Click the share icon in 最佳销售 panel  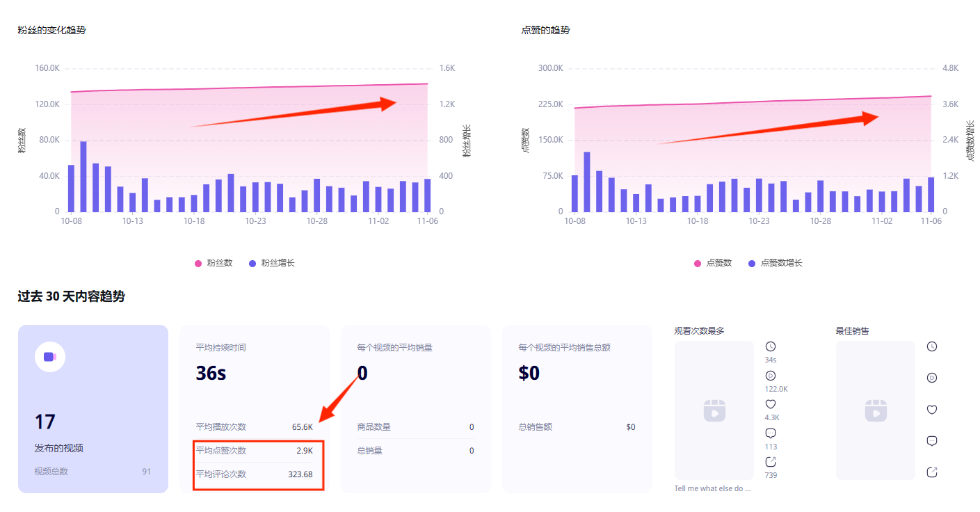pyautogui.click(x=932, y=472)
